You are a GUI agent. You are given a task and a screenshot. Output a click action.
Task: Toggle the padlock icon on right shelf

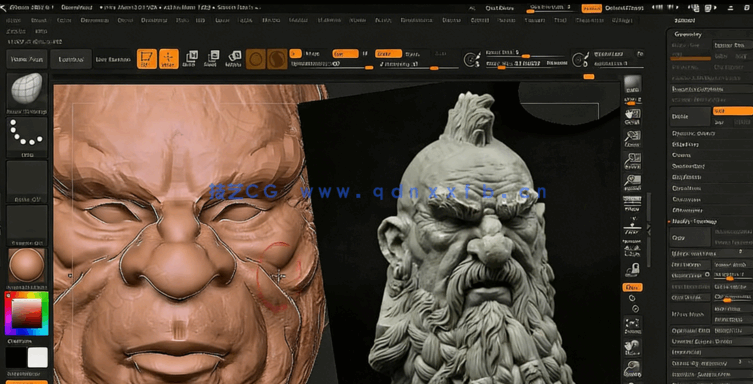click(632, 269)
